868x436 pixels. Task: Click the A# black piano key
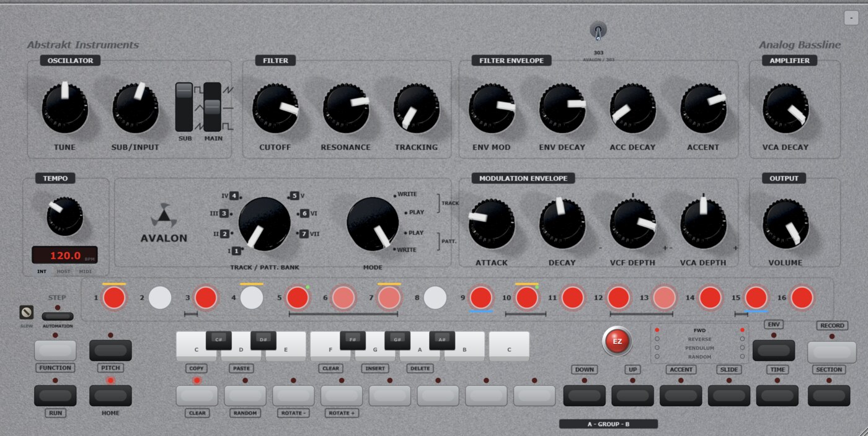coord(442,340)
